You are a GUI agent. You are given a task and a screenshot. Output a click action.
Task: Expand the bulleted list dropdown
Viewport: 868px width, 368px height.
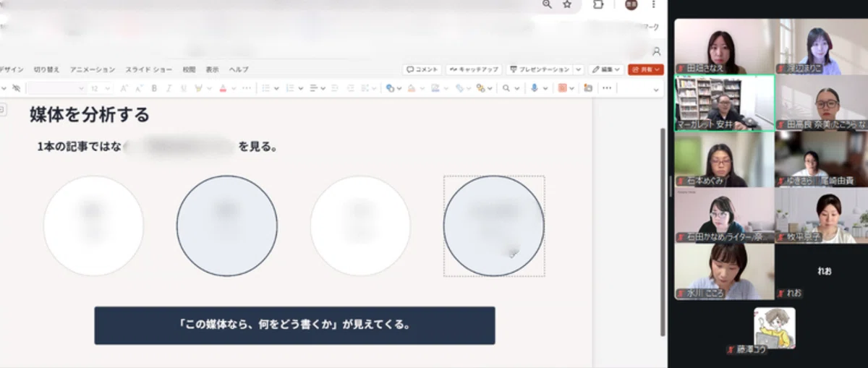(276, 88)
